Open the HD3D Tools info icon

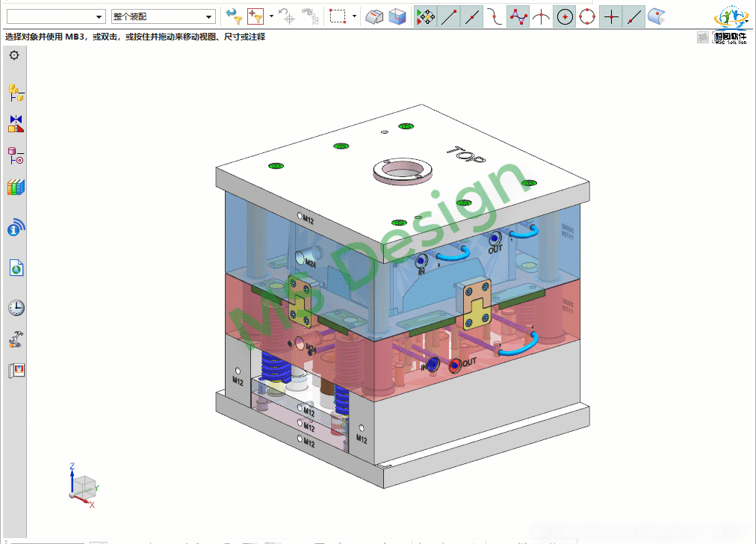pyautogui.click(x=16, y=228)
